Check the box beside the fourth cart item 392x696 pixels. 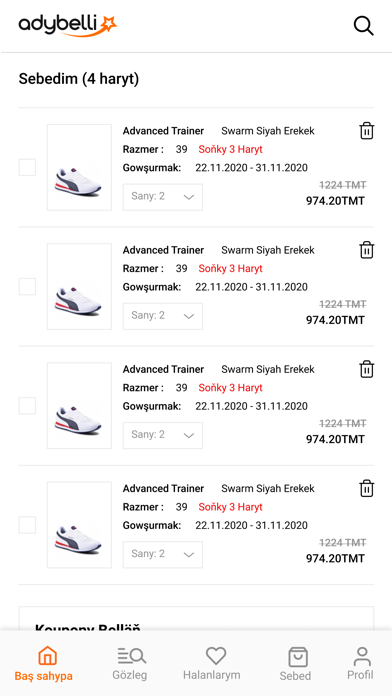click(x=27, y=525)
